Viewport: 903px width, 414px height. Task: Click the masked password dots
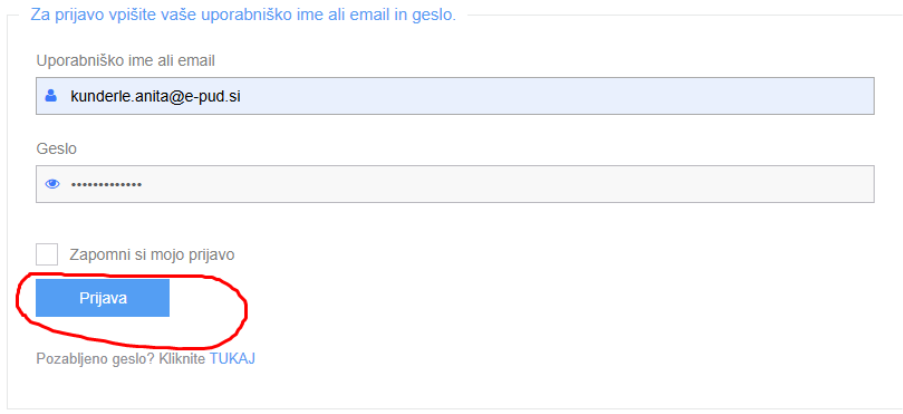tap(107, 184)
